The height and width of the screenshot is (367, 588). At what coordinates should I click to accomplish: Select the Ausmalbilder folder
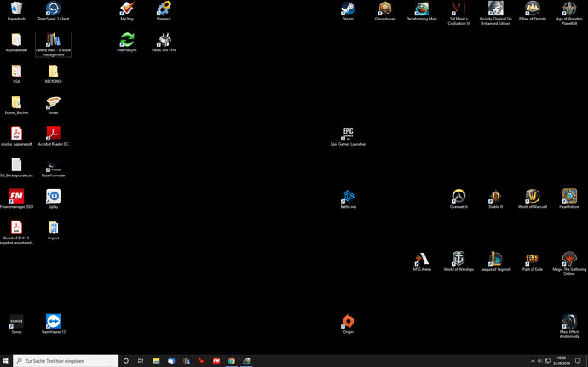pyautogui.click(x=16, y=42)
